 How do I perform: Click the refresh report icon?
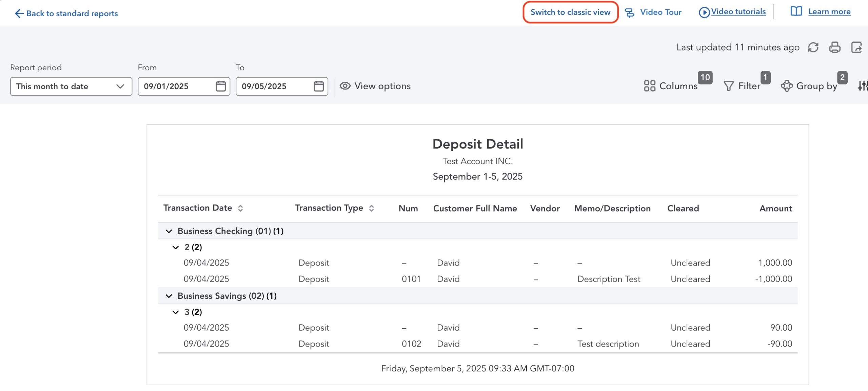[x=813, y=47]
